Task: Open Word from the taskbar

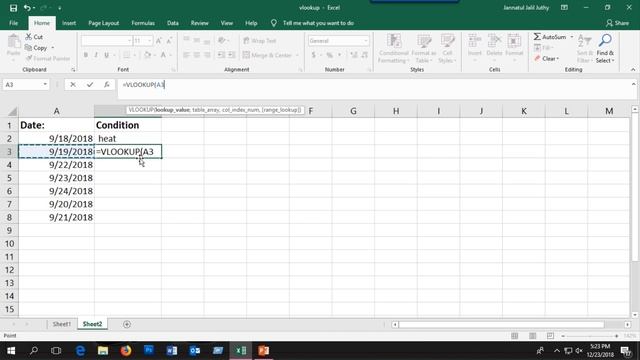Action: click(172, 351)
